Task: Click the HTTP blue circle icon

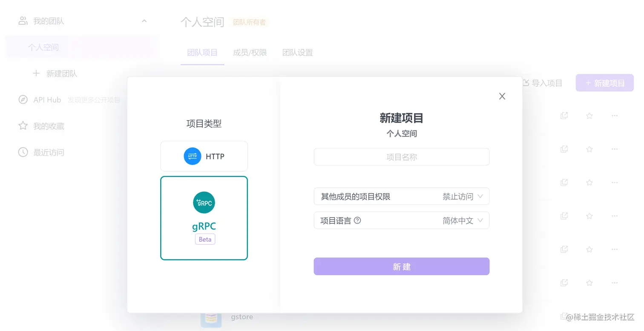Action: [193, 156]
